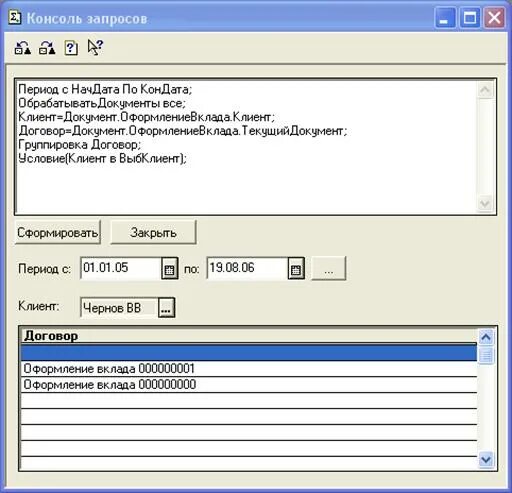Close the Консоль запросов window
The height and width of the screenshot is (493, 512).
point(494,18)
